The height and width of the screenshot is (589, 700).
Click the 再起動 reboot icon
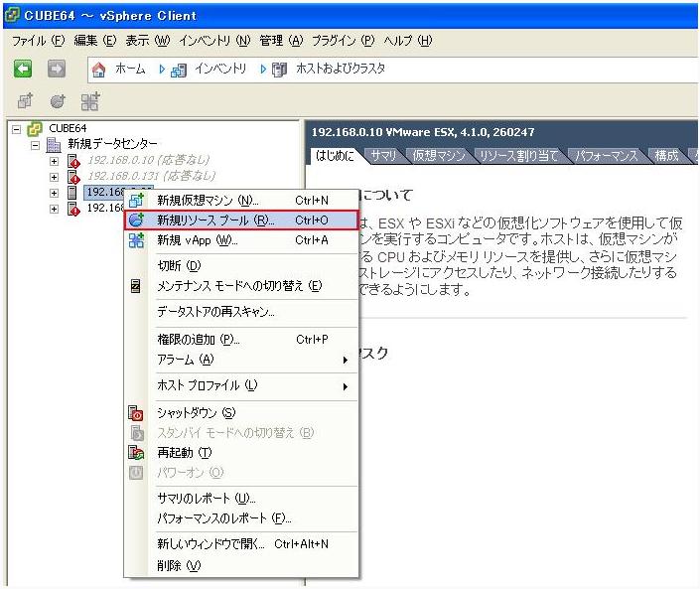136,452
